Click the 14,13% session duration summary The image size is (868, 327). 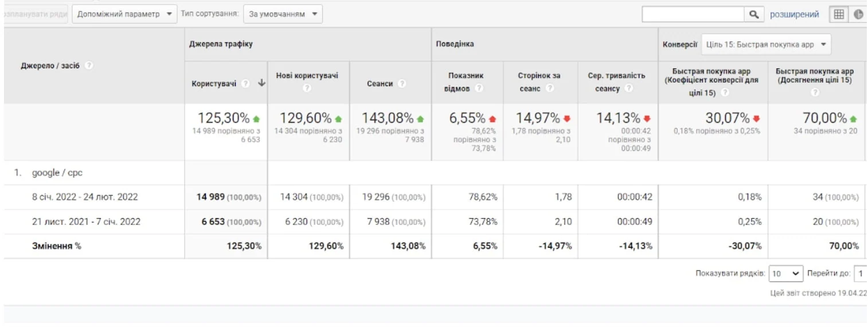(618, 119)
